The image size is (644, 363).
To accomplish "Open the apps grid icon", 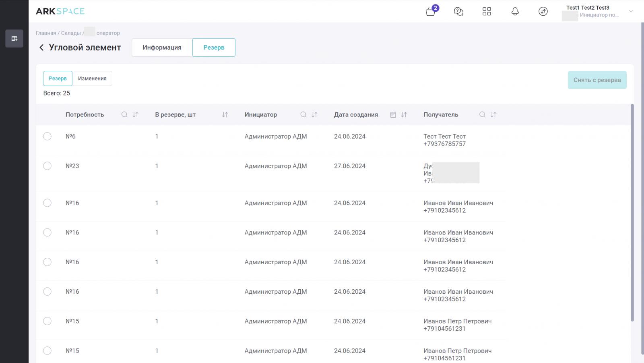I will coord(487,11).
